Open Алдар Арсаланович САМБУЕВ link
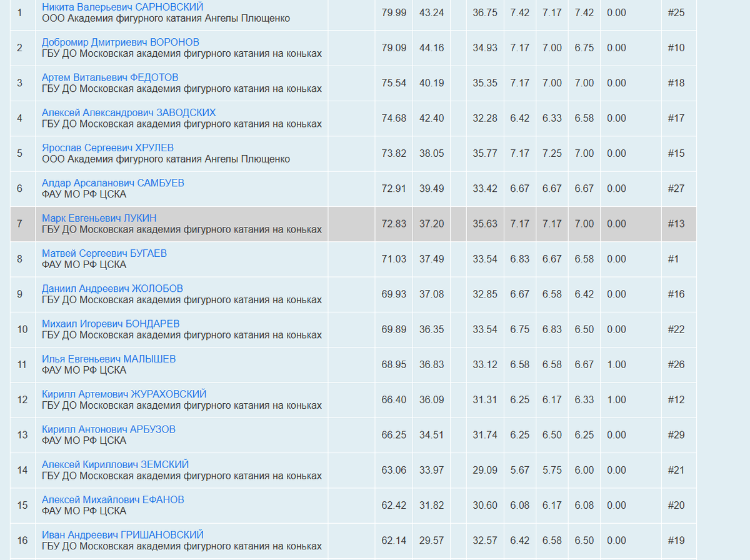Image resolution: width=750 pixels, height=560 pixels. click(113, 183)
